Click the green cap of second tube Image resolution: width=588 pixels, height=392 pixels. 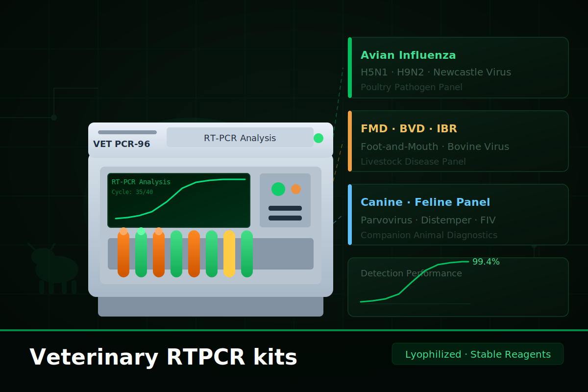[x=141, y=231]
